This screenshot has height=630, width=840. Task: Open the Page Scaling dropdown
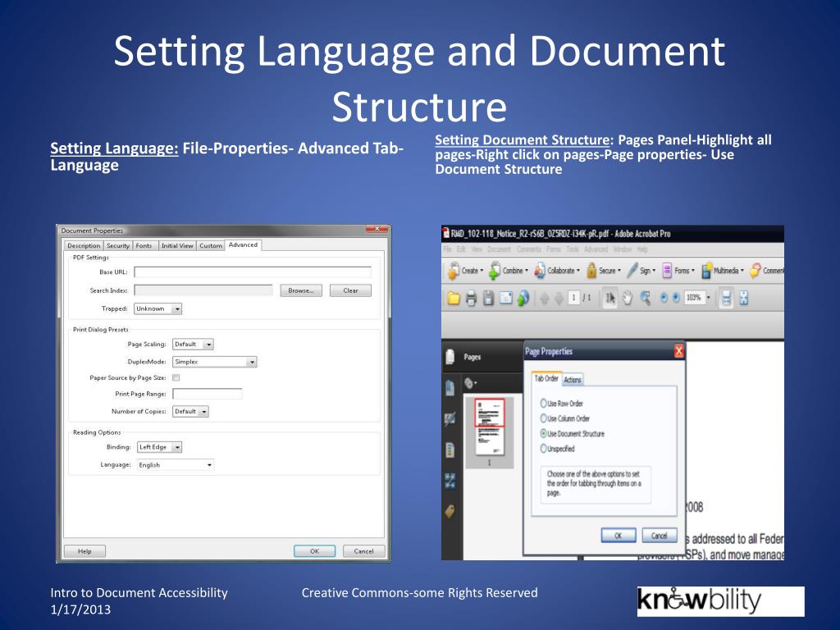click(x=193, y=344)
